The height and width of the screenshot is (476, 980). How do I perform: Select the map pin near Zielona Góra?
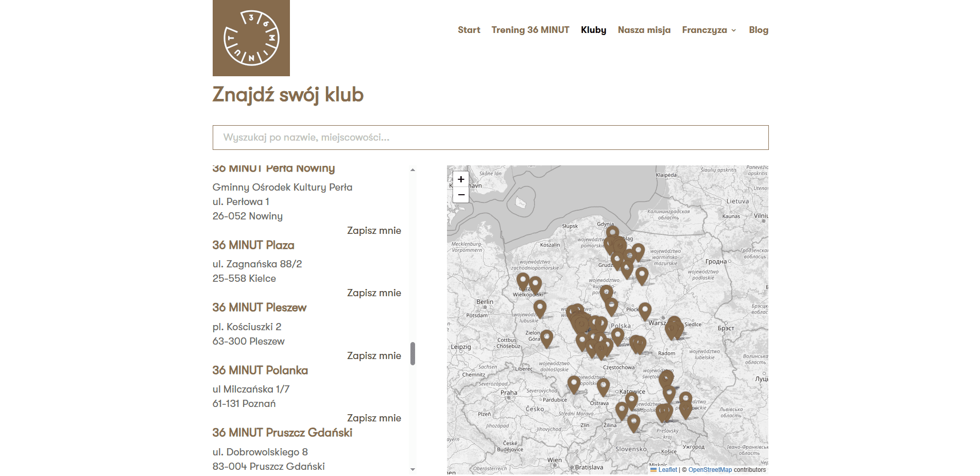[546, 338]
